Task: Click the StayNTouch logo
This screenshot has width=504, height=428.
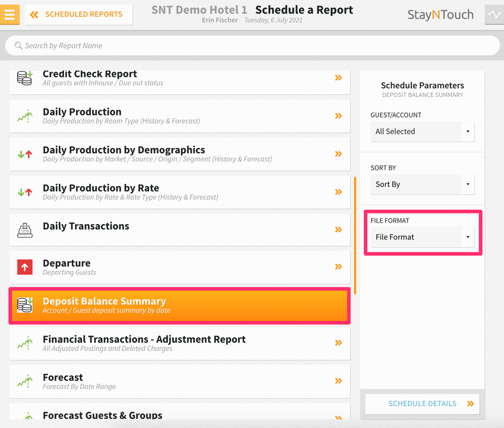Action: click(440, 14)
